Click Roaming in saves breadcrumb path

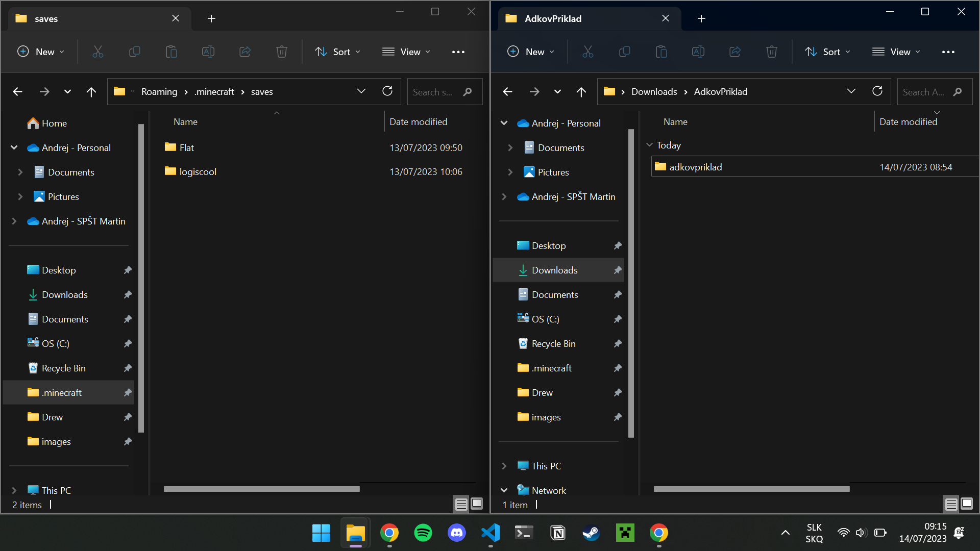coord(159,92)
